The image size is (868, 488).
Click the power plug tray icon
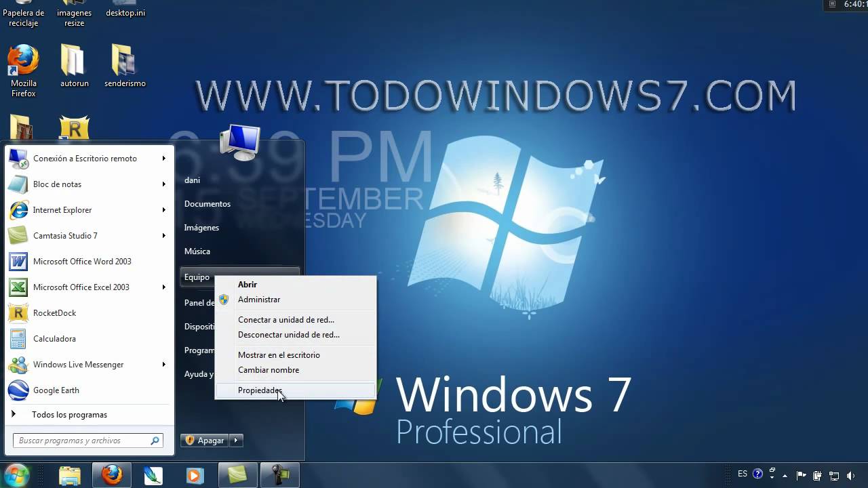pyautogui.click(x=817, y=475)
